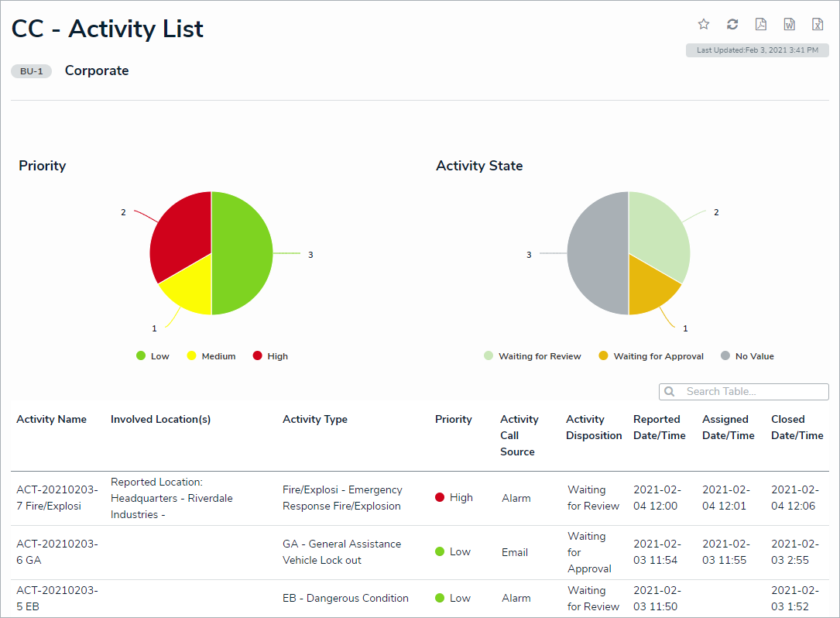The image size is (840, 618).
Task: Toggle Waiting for Approval legend entry
Action: 650,356
